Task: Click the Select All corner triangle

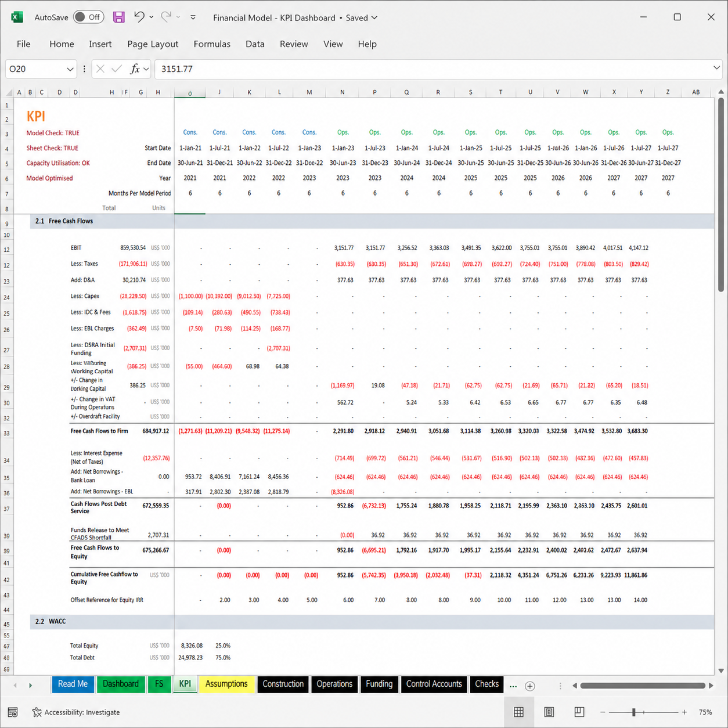Action: click(9, 92)
